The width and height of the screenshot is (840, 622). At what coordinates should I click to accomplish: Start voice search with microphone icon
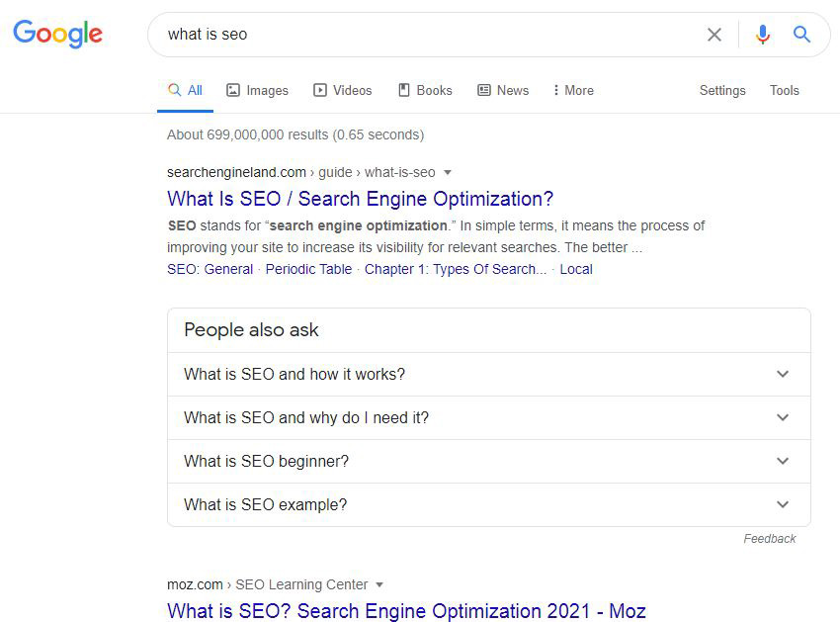[x=762, y=35]
